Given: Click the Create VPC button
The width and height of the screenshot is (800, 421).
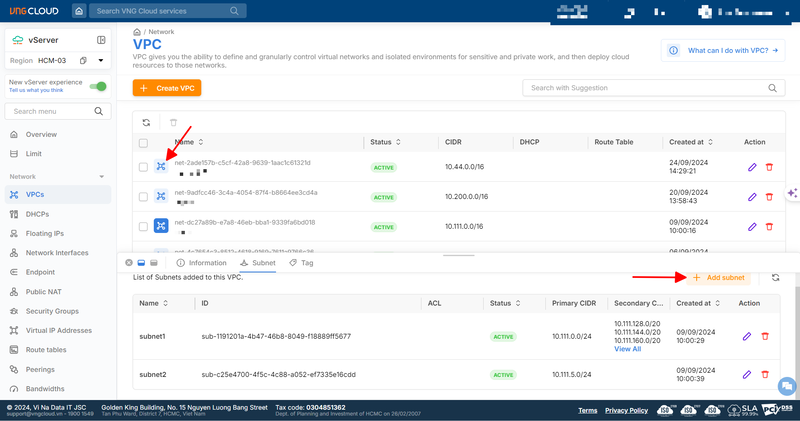Looking at the screenshot, I should [x=167, y=89].
